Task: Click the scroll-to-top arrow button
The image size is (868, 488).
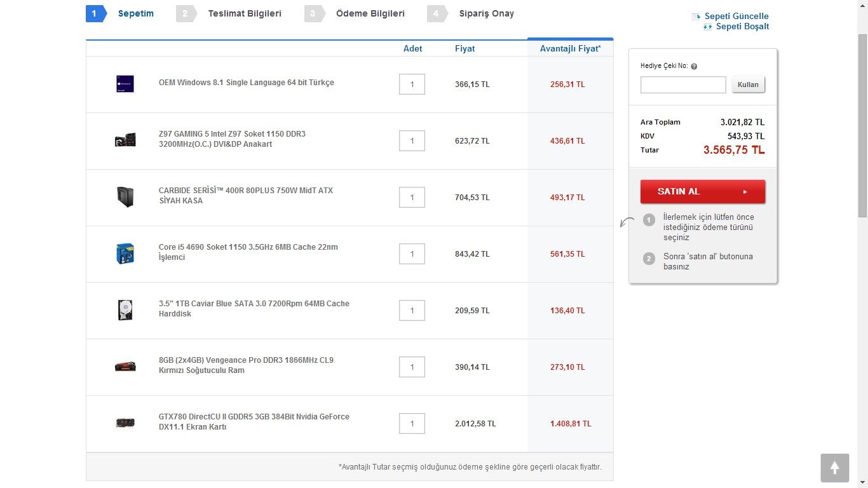Action: pyautogui.click(x=834, y=468)
